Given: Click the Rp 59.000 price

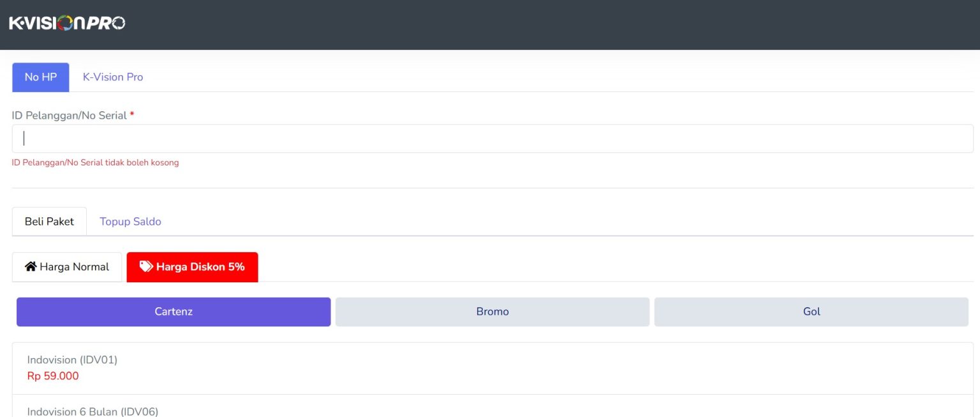Looking at the screenshot, I should pyautogui.click(x=53, y=376).
